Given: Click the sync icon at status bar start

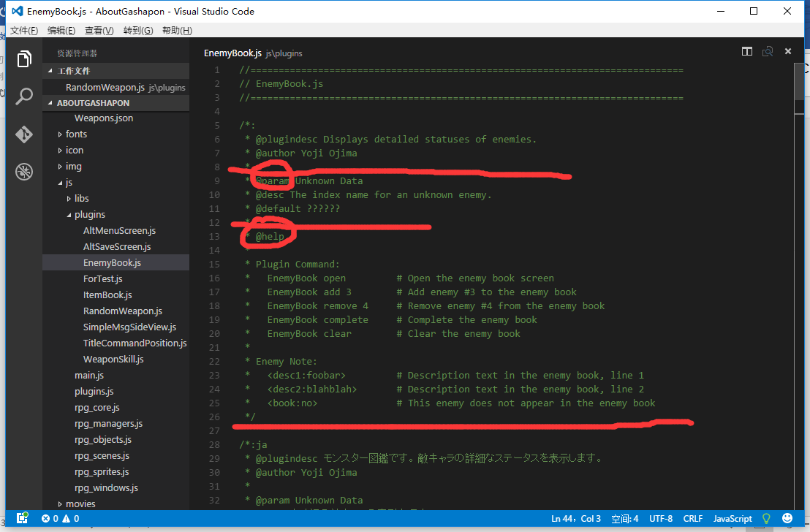Looking at the screenshot, I should 22,517.
